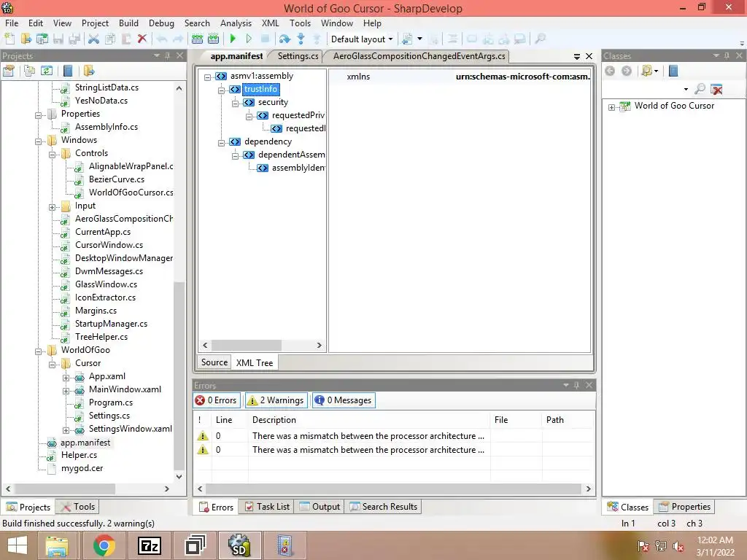The width and height of the screenshot is (747, 560).
Task: Select the security XML node
Action: [273, 102]
